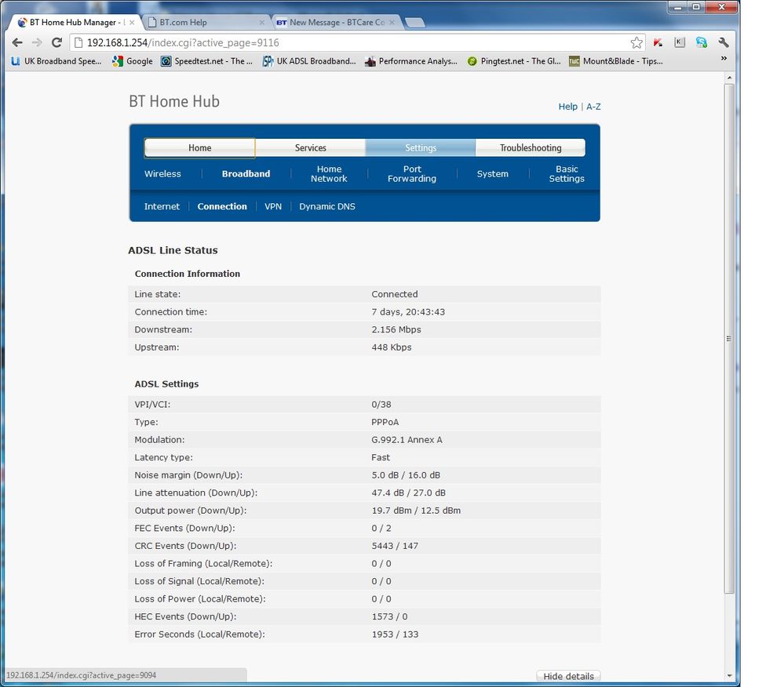Click the Noise margin value 5.0 dB / 16.0 dB
Viewport: 784px width, 687px height.
pyautogui.click(x=406, y=475)
